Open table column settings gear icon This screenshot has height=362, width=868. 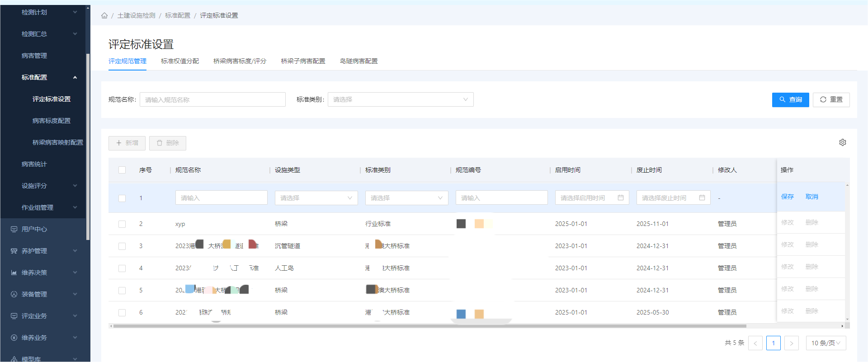[x=843, y=142]
